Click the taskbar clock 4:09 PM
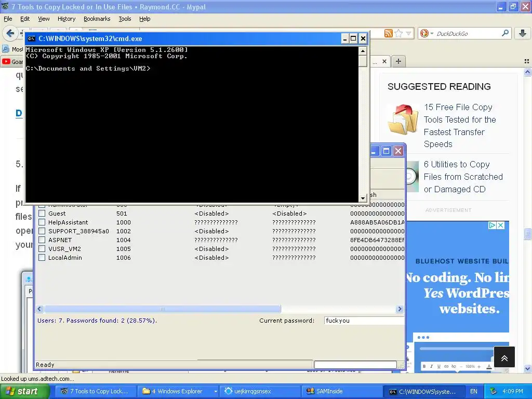 pos(513,391)
